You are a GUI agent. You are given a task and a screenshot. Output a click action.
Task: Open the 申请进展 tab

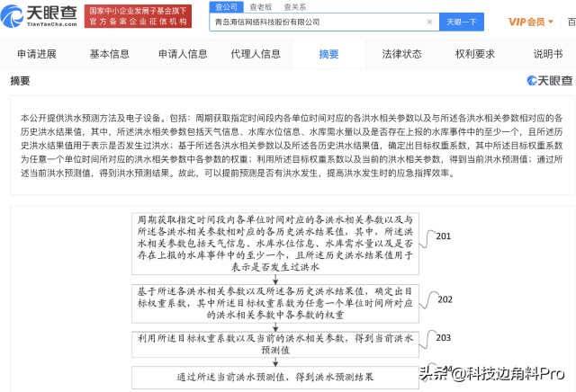tap(37, 54)
